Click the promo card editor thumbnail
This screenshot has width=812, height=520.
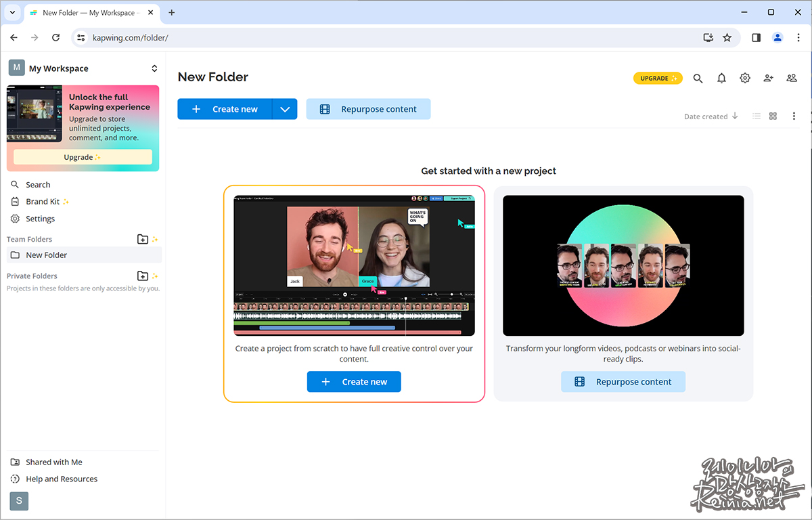[35, 114]
